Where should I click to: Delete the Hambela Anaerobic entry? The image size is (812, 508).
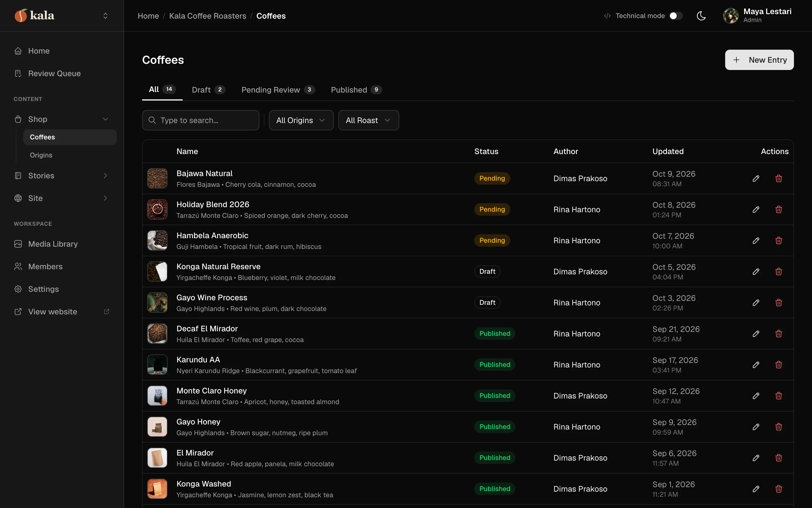pos(778,240)
